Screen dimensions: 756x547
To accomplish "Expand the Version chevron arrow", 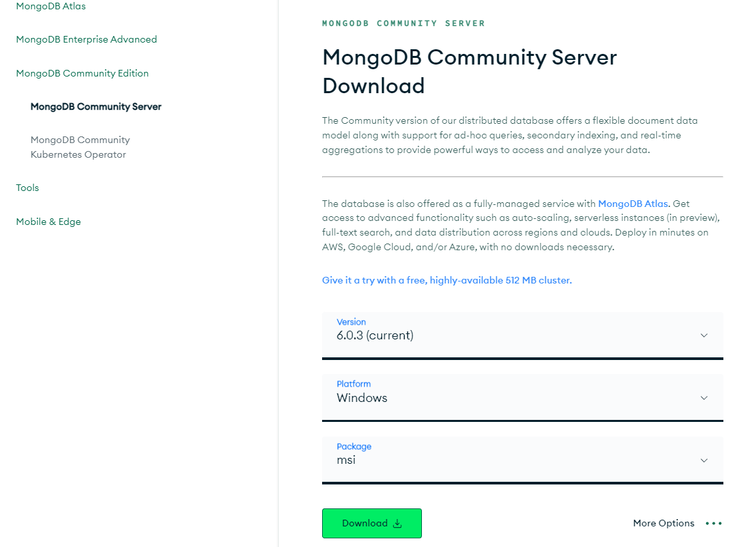I will (704, 335).
